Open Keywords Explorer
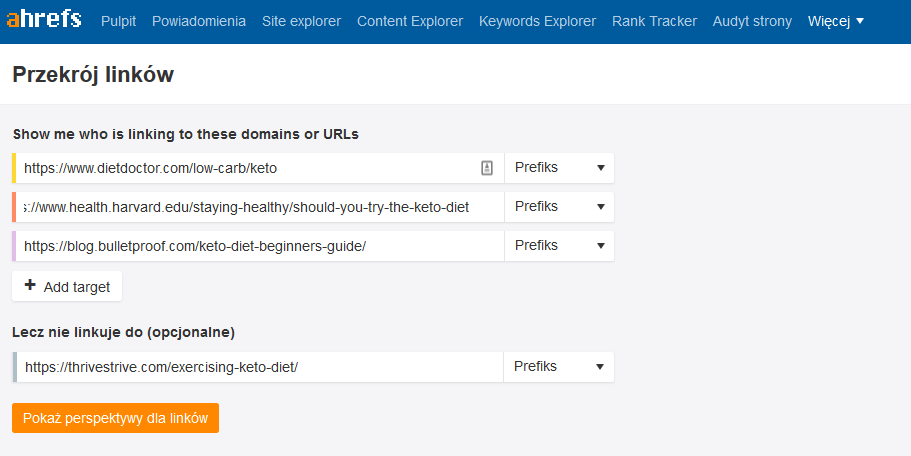The height and width of the screenshot is (456, 911). click(x=537, y=21)
